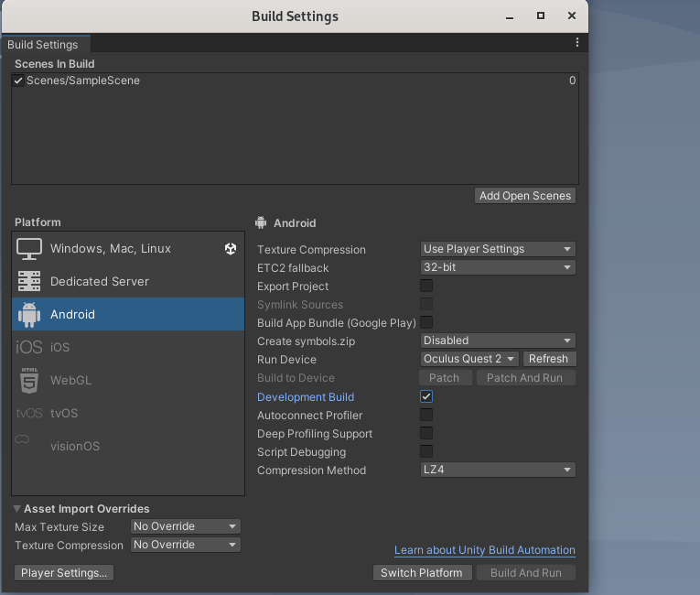Click the Dedicated Server platform icon
Screen dimensions: 700x595
coord(29,282)
